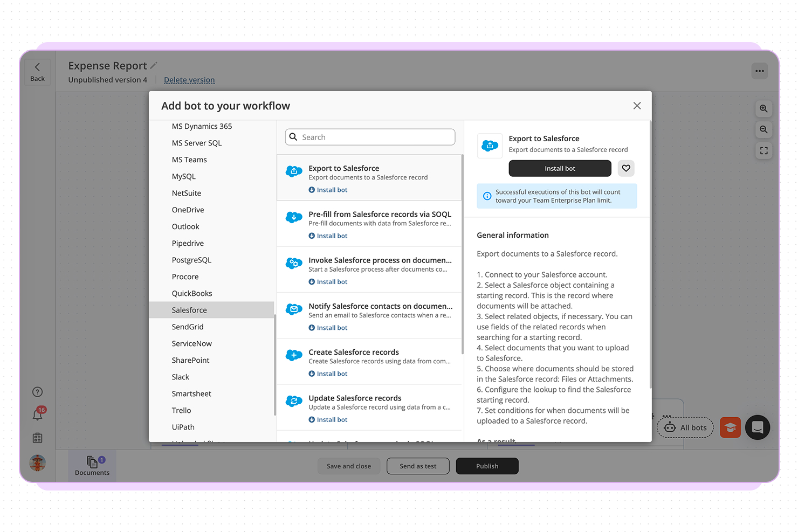The image size is (798, 532).
Task: Open the Delete version link
Action: pyautogui.click(x=189, y=79)
